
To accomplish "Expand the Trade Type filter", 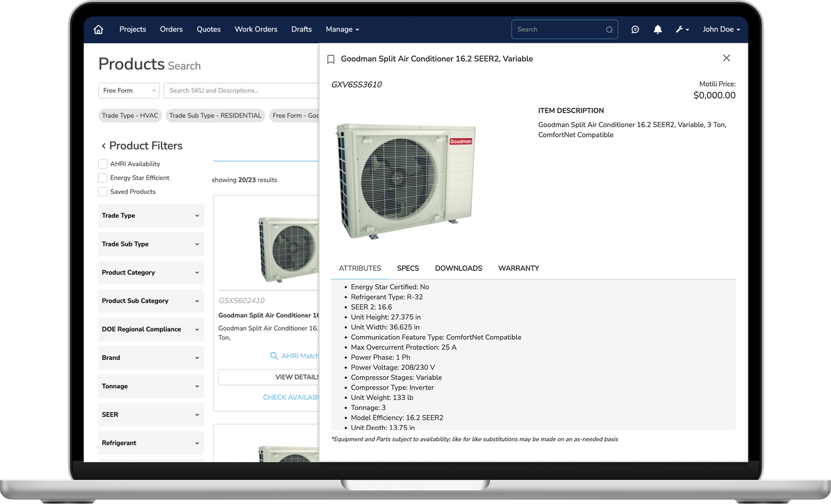I will click(x=151, y=216).
